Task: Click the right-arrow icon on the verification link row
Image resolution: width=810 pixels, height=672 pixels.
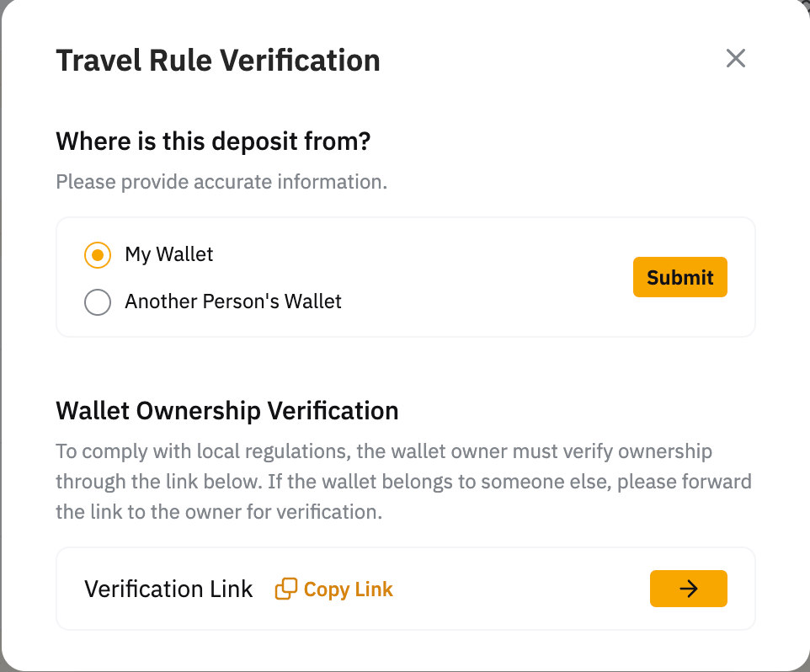Action: pos(688,589)
